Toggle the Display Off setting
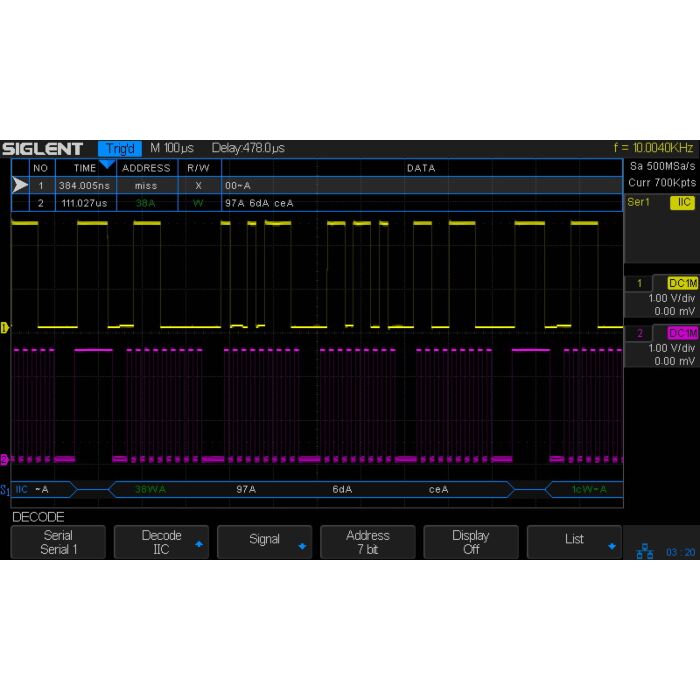This screenshot has width=700, height=700. (x=470, y=542)
